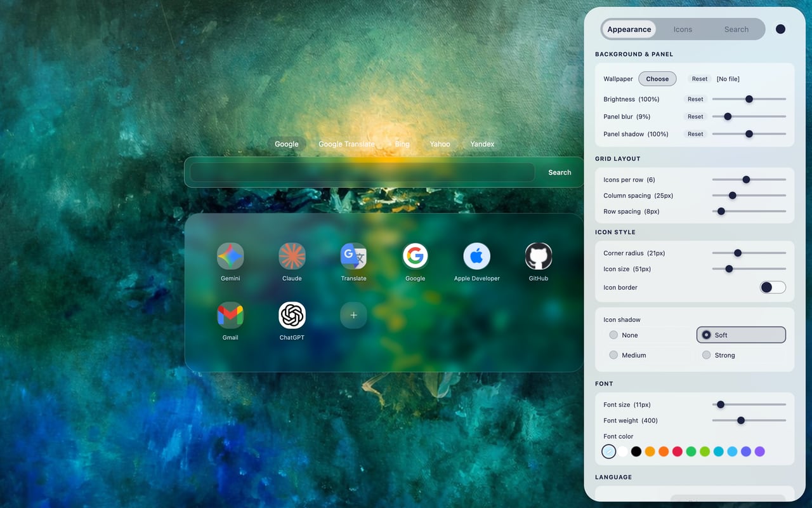
Task: Open Gmail from the grid
Action: [230, 316]
